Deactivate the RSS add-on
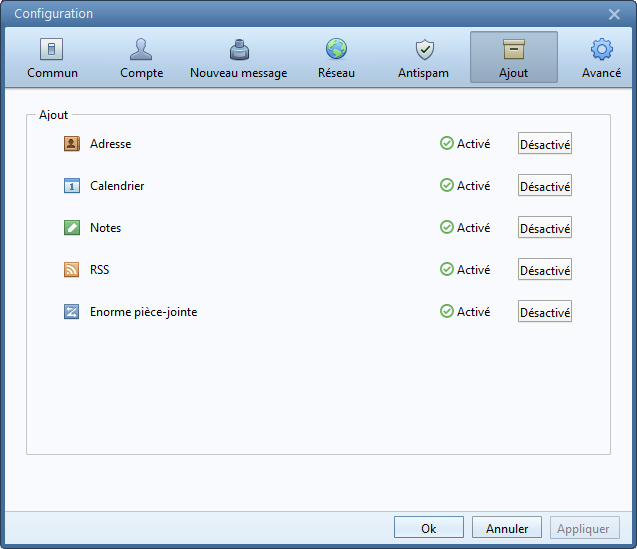This screenshot has width=637, height=549. point(545,270)
